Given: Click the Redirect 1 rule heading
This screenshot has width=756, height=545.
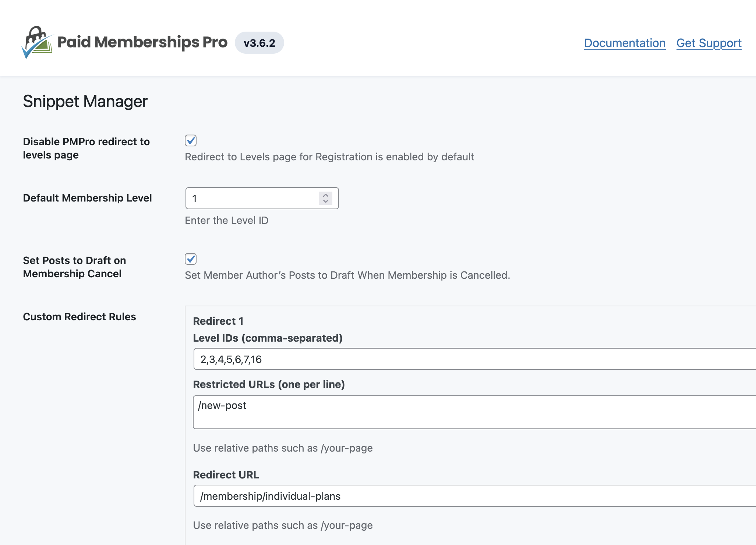Looking at the screenshot, I should coord(218,321).
